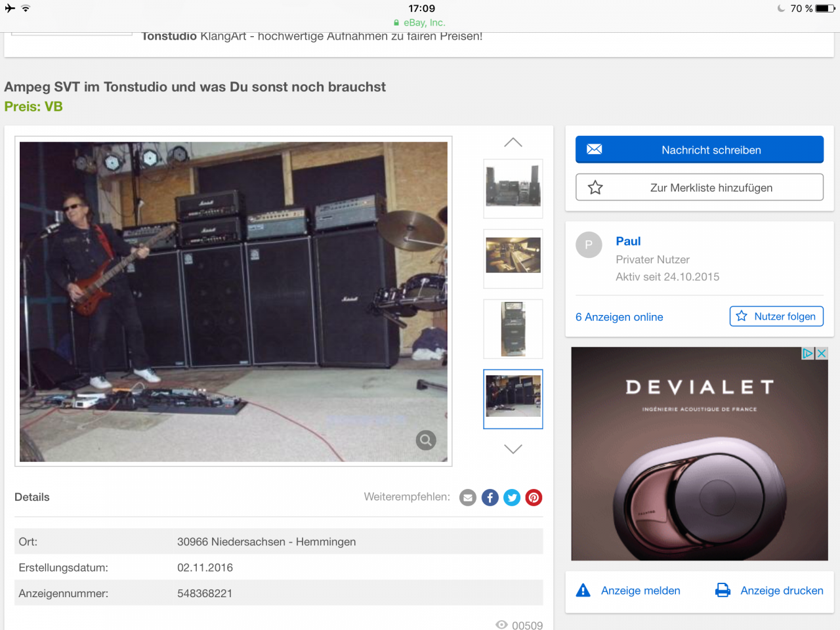The width and height of the screenshot is (840, 630).
Task: Click star icon in Nutzer folgen button
Action: coord(742,316)
